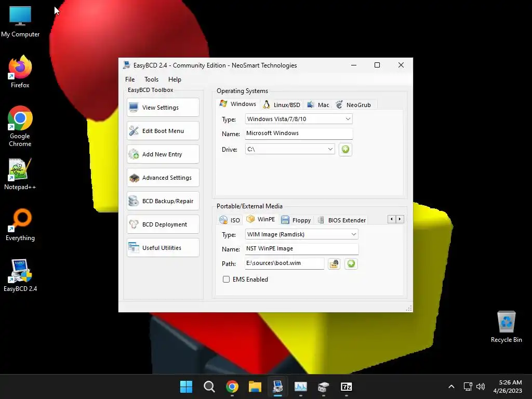Add WinPE entry with green plus icon
This screenshot has height=399, width=532.
(x=351, y=263)
